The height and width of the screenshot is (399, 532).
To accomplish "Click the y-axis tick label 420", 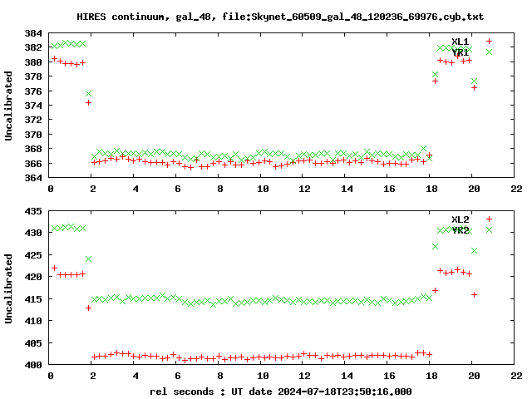I will tap(33, 277).
